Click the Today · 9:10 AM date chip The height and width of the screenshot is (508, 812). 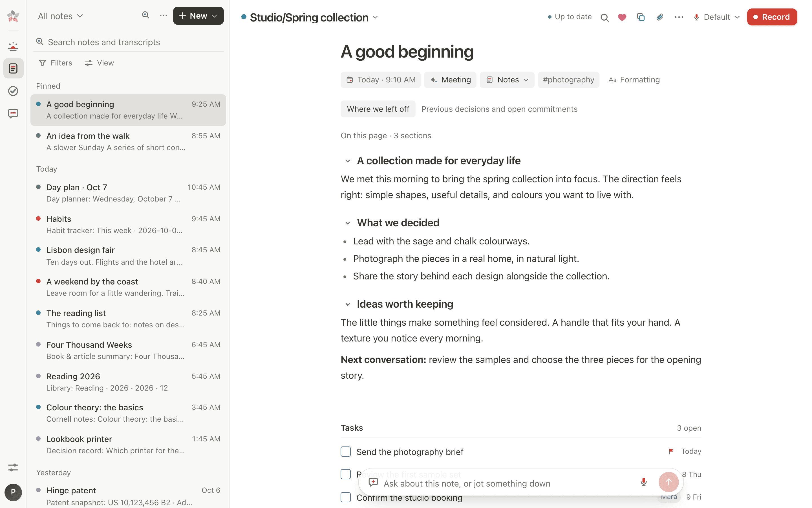381,80
